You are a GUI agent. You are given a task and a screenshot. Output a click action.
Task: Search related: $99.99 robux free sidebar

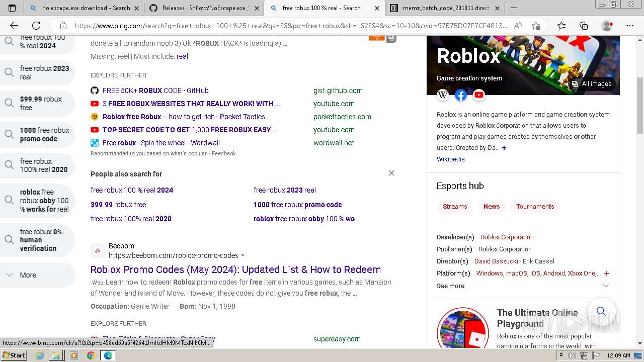37,103
